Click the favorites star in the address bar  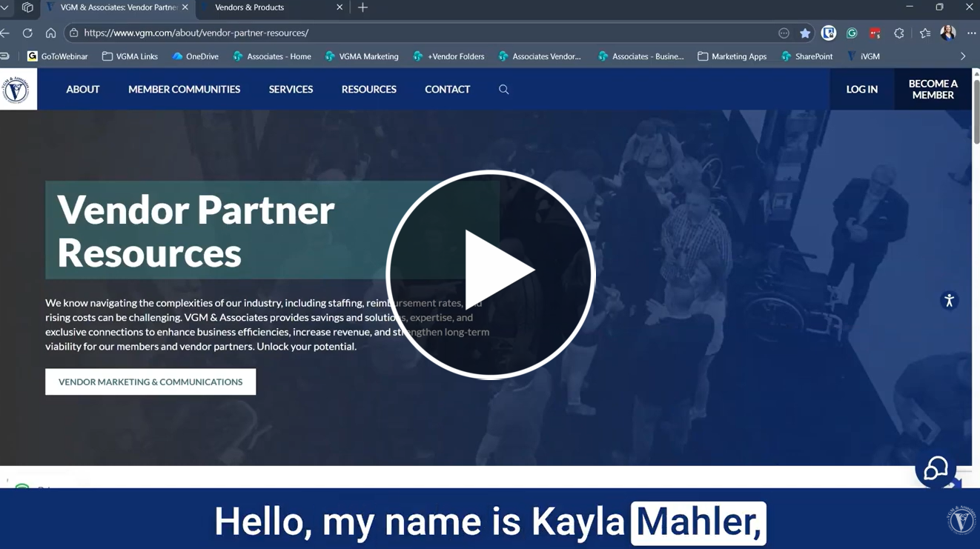pyautogui.click(x=805, y=33)
